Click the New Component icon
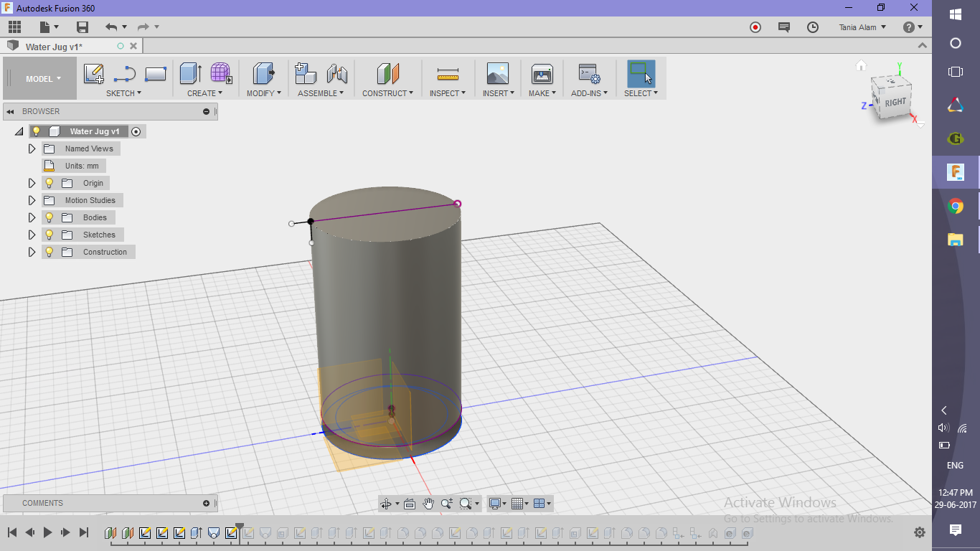Viewport: 980px width, 551px height. pyautogui.click(x=306, y=73)
